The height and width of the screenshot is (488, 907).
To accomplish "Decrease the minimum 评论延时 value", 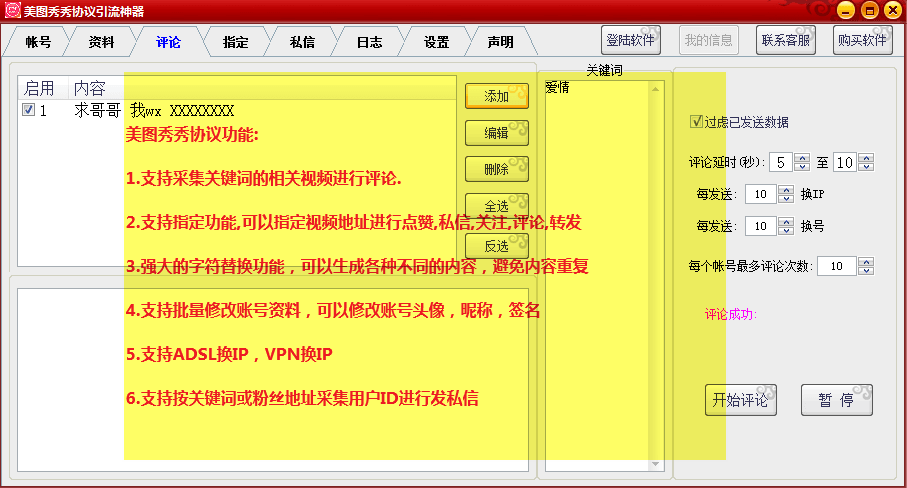I will click(802, 167).
